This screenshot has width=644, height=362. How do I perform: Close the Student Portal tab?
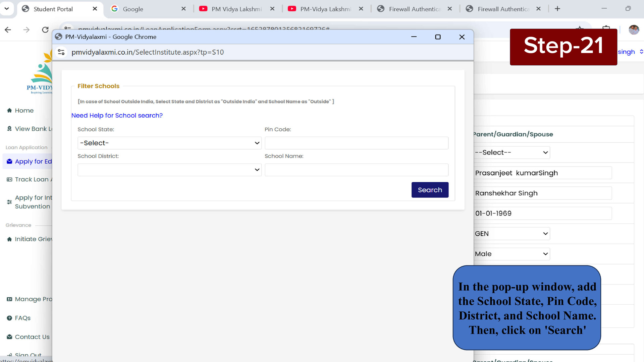pyautogui.click(x=95, y=9)
